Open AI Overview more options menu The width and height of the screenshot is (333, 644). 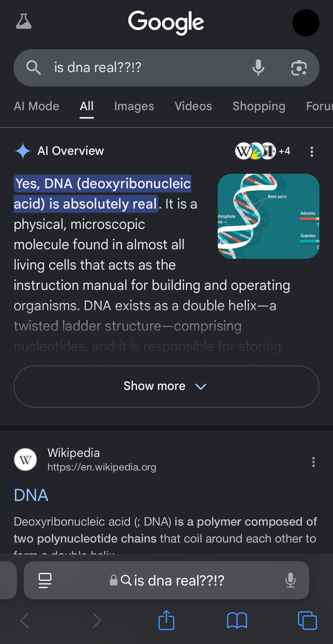pos(312,151)
